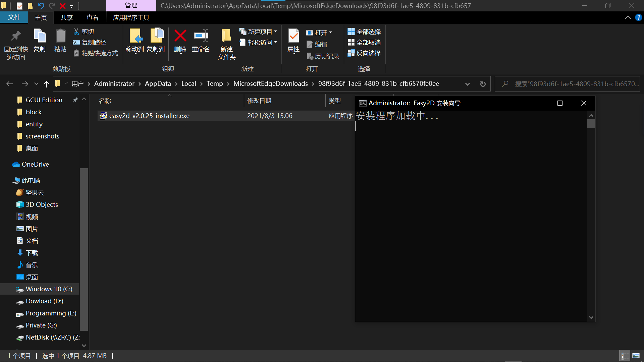Select OneDrive in navigation pane
644x362 pixels.
click(x=35, y=164)
